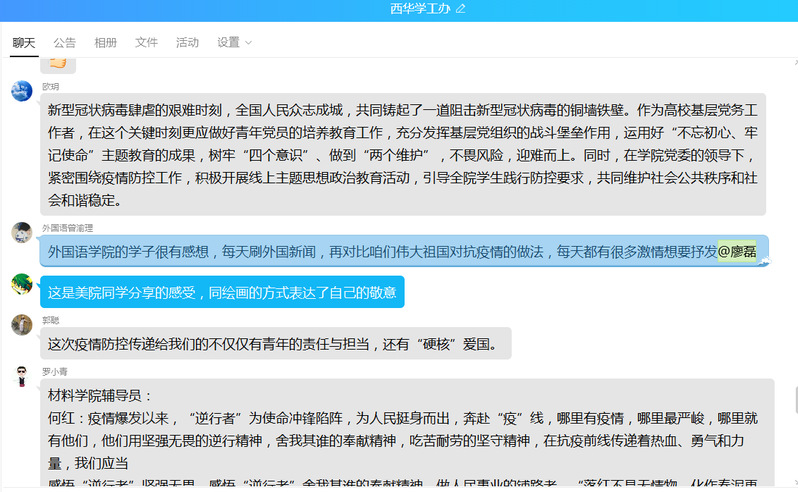This screenshot has width=798, height=492.
Task: Open 欧明's profile avatar
Action: coord(21,91)
